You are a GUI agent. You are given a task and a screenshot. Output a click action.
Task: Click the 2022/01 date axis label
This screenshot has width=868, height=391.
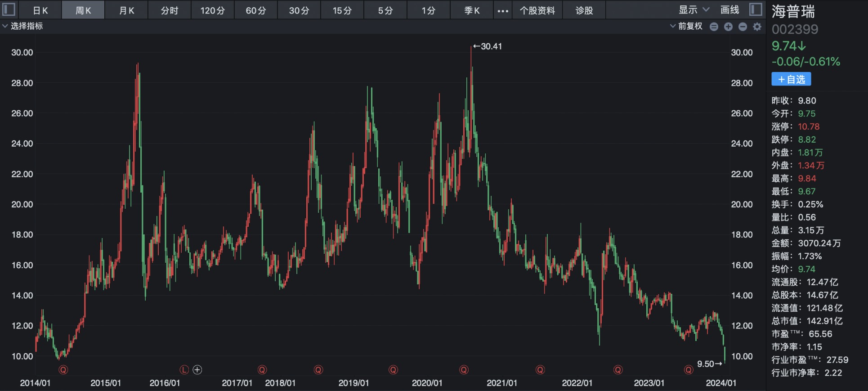point(577,383)
